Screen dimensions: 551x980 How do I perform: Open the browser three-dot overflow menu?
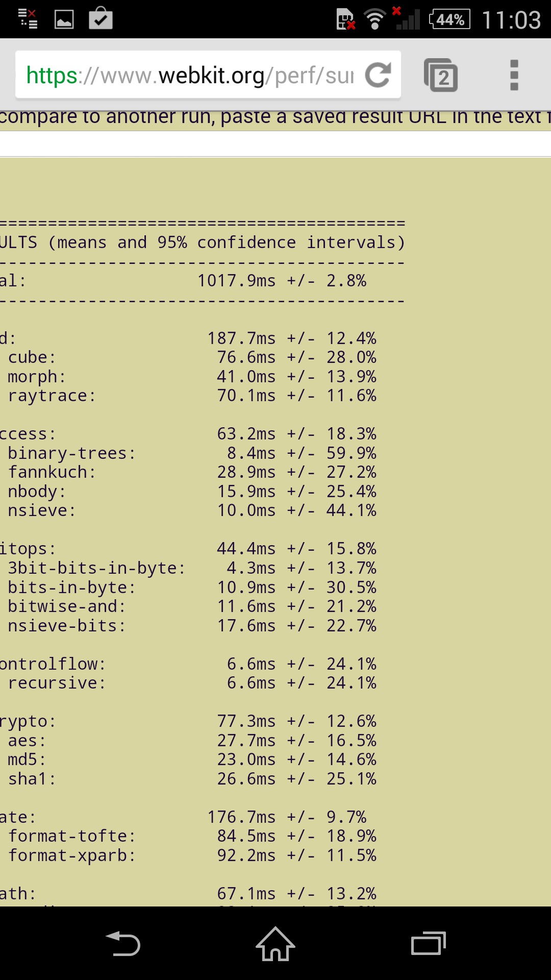pyautogui.click(x=514, y=76)
